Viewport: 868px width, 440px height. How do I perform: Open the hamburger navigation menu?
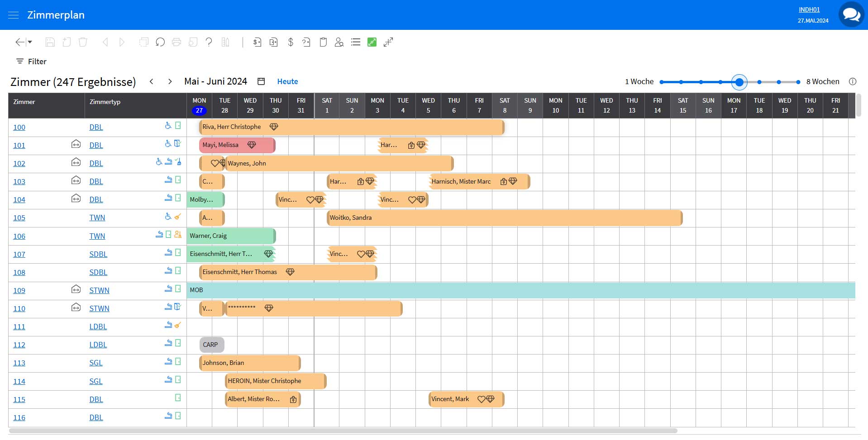coord(14,15)
